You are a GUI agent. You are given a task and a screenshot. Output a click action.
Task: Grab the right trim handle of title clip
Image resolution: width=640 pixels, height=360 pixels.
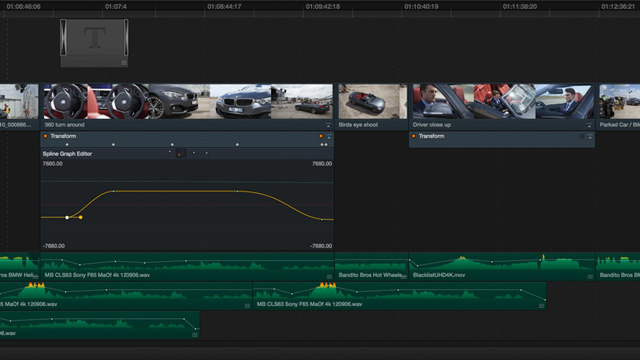[x=126, y=38]
